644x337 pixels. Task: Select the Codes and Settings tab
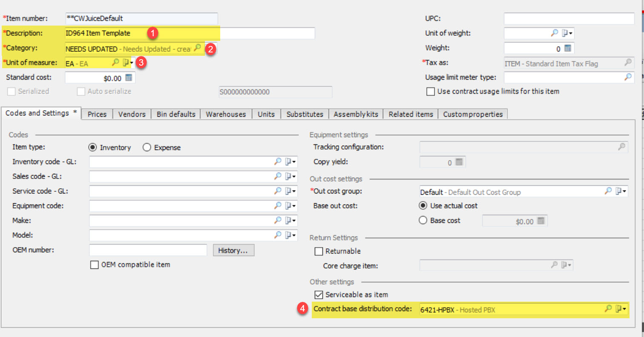pos(41,113)
